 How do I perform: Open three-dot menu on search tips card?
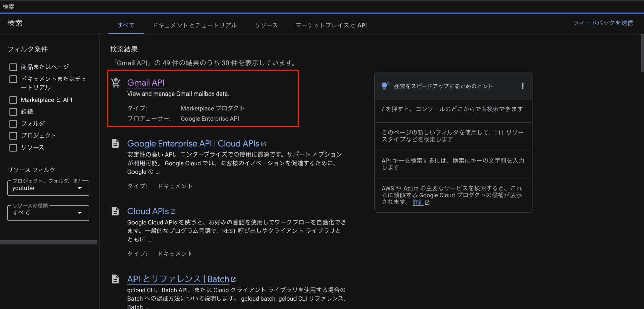pos(522,86)
